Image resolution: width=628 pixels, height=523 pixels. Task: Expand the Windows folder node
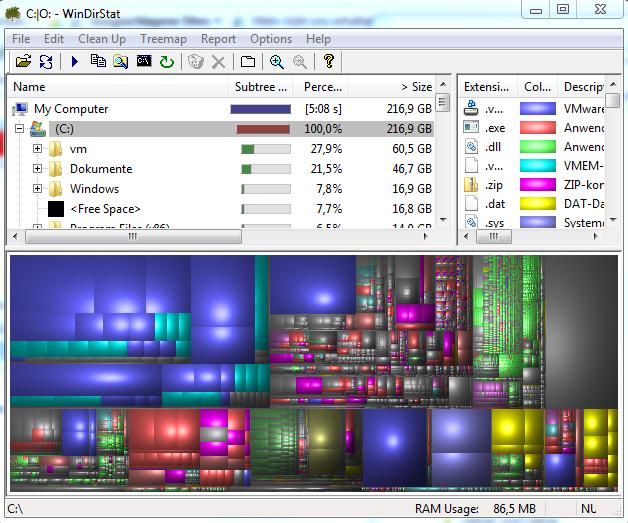pyautogui.click(x=37, y=188)
